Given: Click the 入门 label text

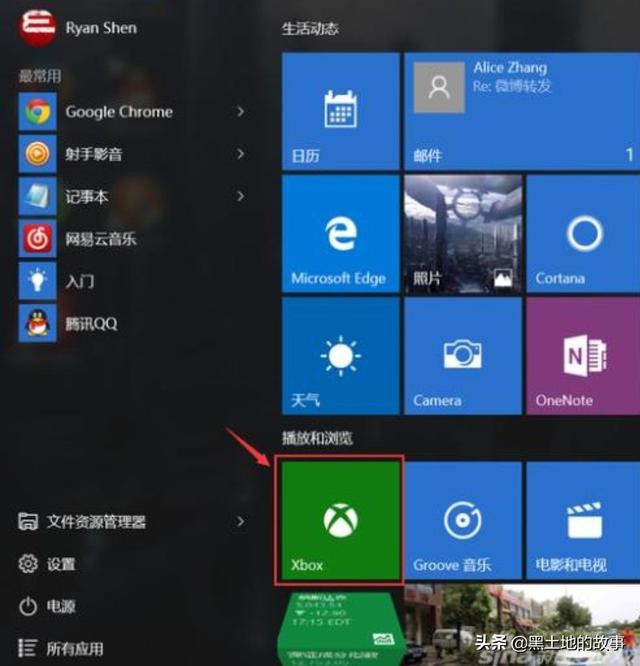Looking at the screenshot, I should click(79, 282).
